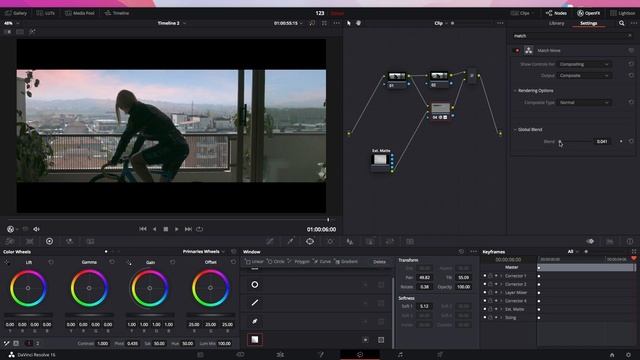Clear the OpenFX search field

pyautogui.click(x=630, y=36)
